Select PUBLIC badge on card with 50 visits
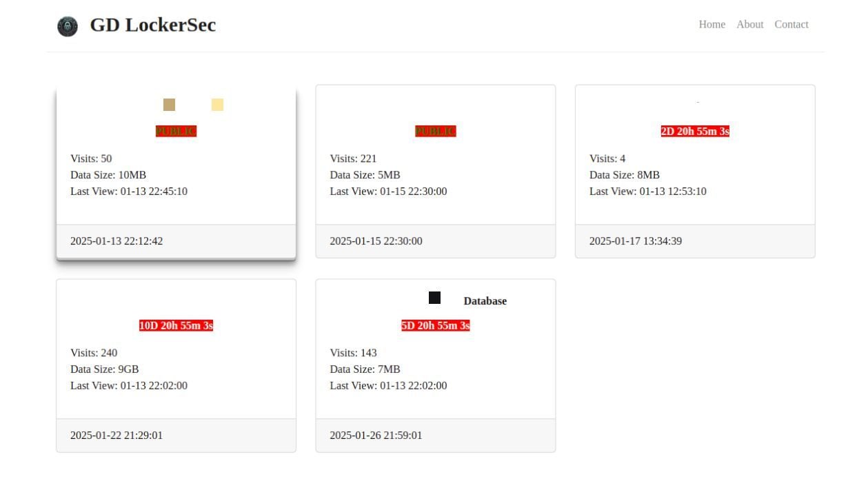Viewport: 868px width, 503px height. [176, 132]
